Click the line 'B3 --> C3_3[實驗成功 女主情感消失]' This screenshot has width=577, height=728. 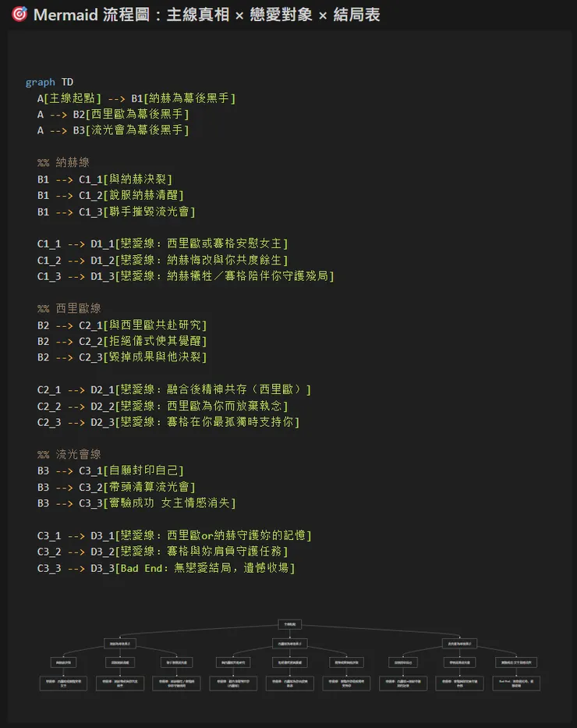click(136, 503)
